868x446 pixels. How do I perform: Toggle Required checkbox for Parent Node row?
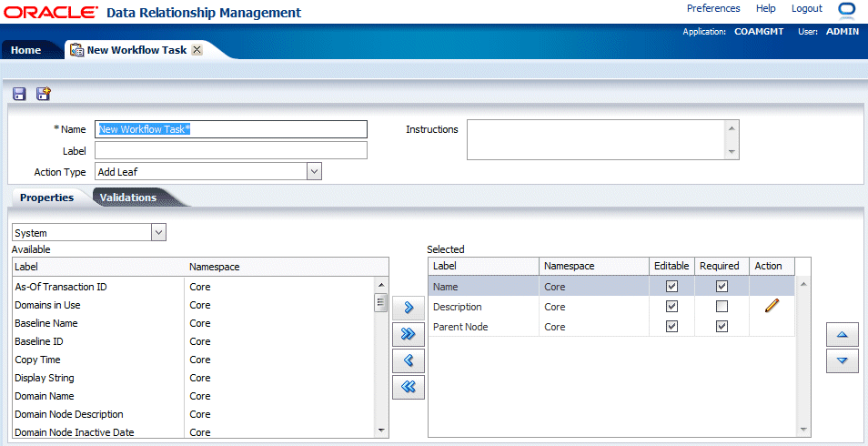pyautogui.click(x=722, y=327)
